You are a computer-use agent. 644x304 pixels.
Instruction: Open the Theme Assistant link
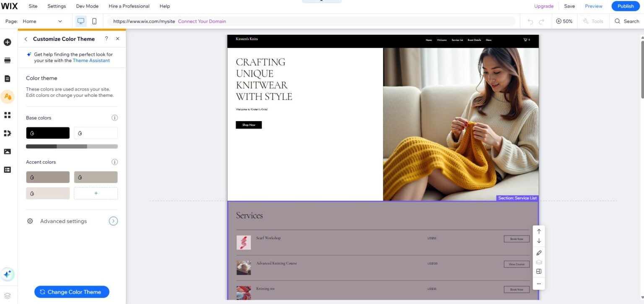click(x=91, y=60)
